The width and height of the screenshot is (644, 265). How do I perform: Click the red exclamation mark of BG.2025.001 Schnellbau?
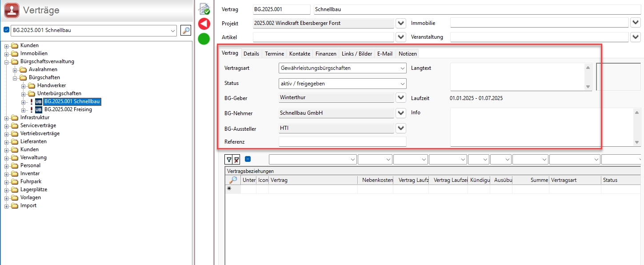[32, 102]
